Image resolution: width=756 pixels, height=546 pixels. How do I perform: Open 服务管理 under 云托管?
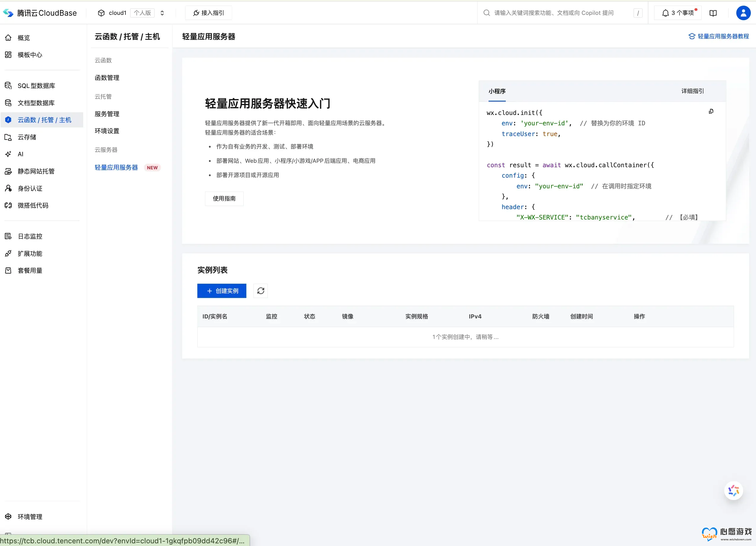point(107,114)
